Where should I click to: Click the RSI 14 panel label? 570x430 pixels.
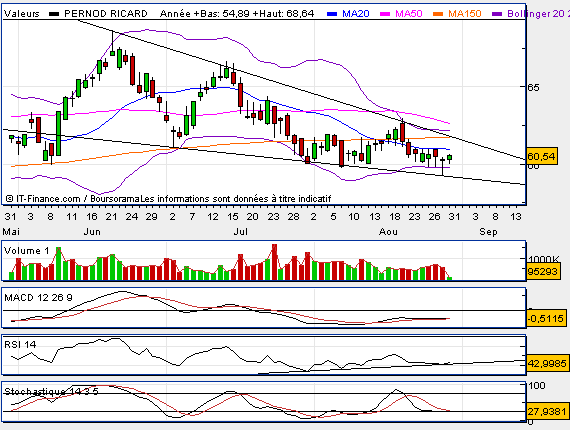[x=20, y=344]
